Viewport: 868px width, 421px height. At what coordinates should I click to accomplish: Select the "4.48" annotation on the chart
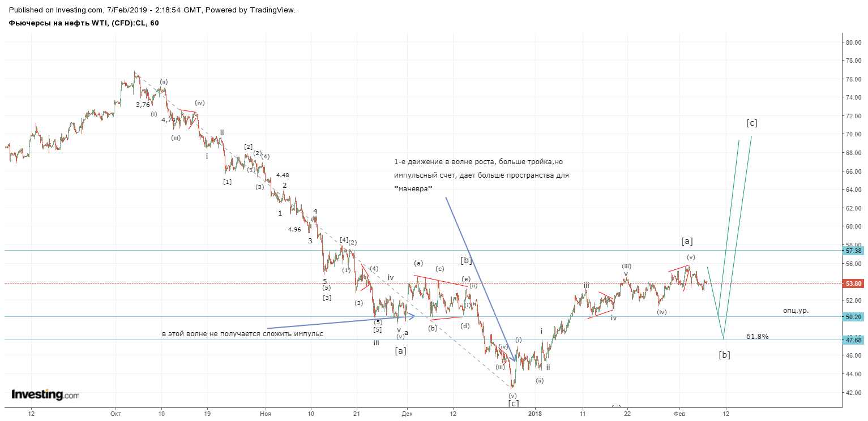click(x=283, y=175)
